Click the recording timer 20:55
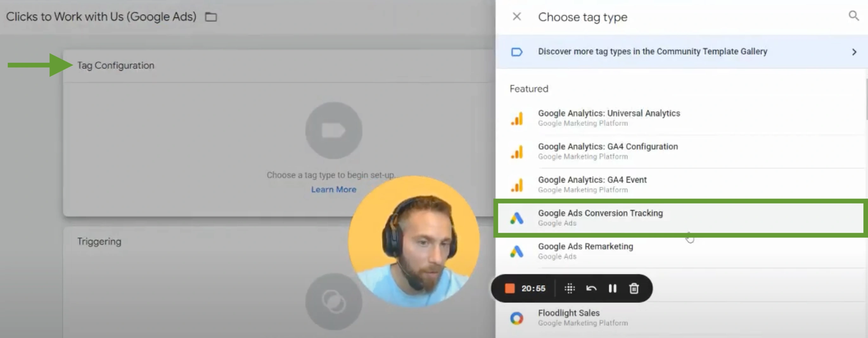 pos(533,289)
